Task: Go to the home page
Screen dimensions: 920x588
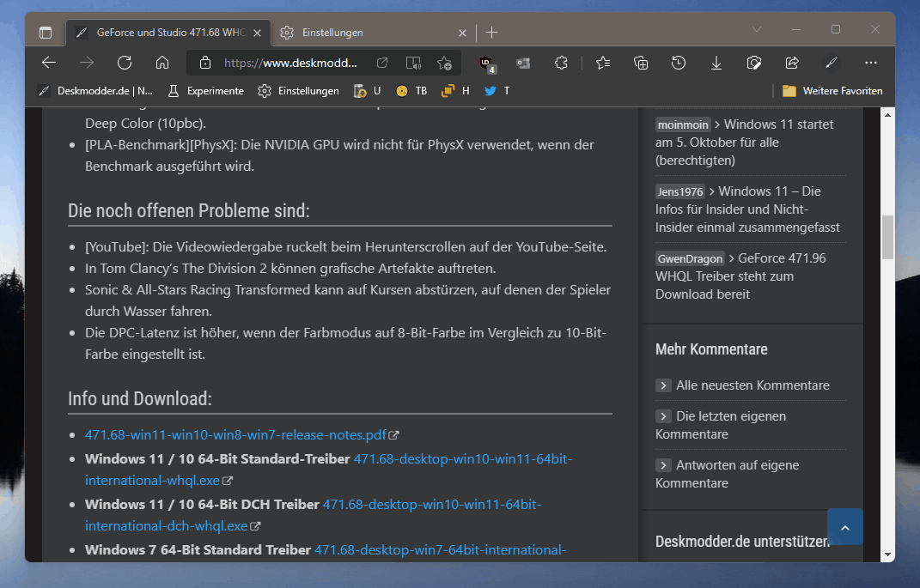Action: tap(162, 63)
